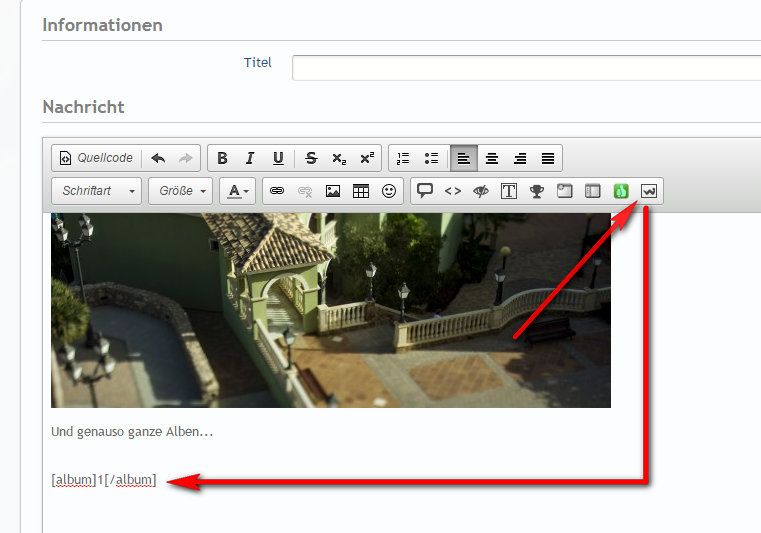
Task: Click the tab menu box icon
Action: 564,191
